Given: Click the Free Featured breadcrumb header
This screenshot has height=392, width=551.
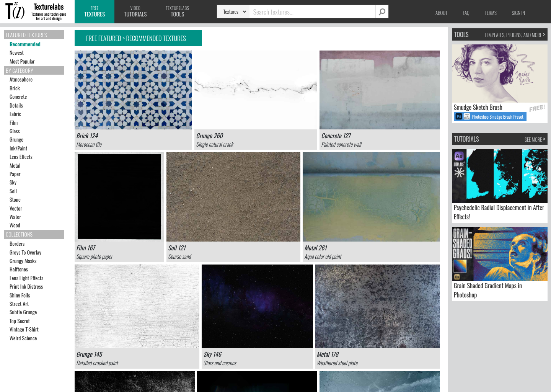Looking at the screenshot, I should click(138, 38).
